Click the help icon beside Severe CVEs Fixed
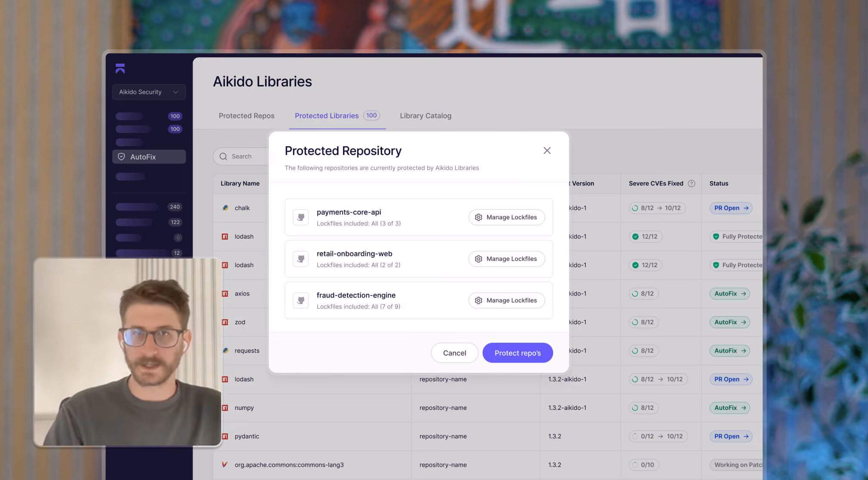Screen dimensions: 868x480 691,183
